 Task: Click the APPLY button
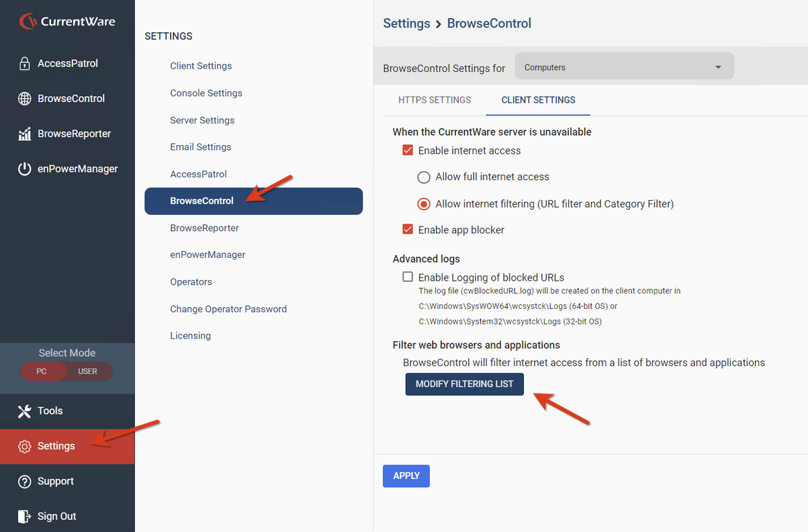coord(406,476)
